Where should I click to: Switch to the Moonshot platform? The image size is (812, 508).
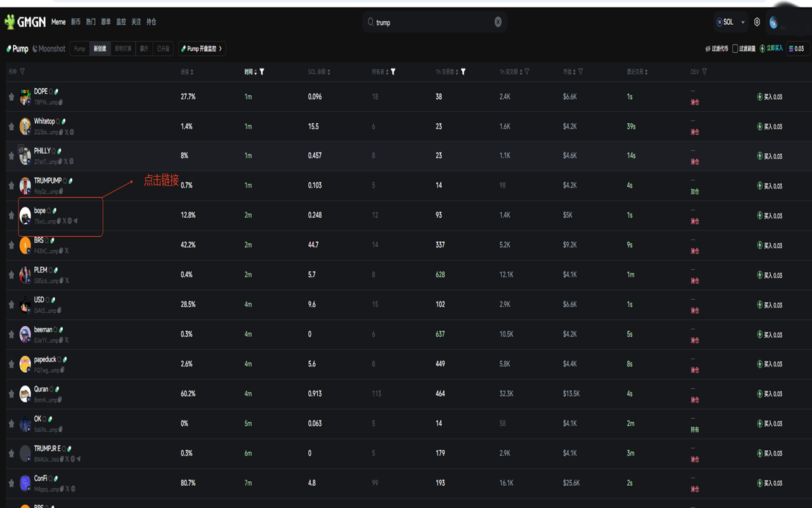[49, 49]
